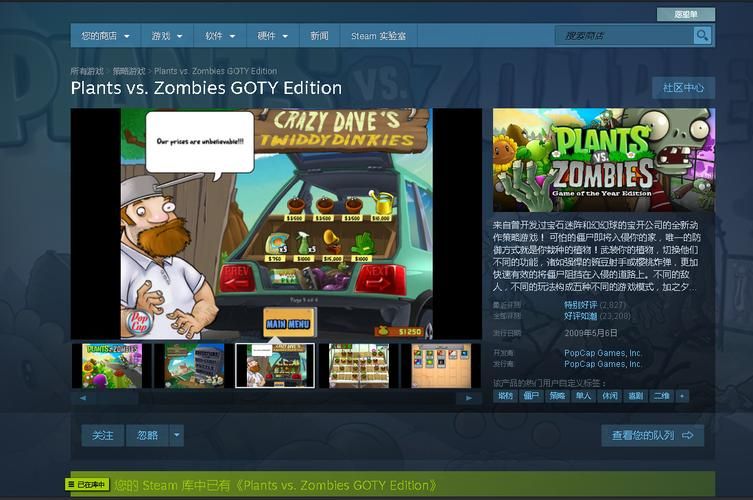Click the left arrow of thumbnail strip
The width and height of the screenshot is (753, 500).
tap(83, 398)
